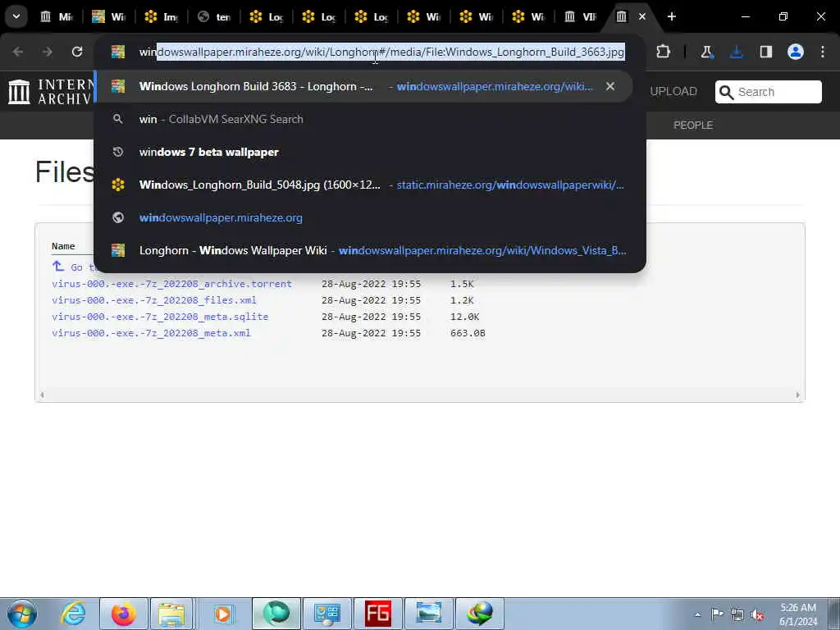Screen dimensions: 840x630
Task: Close the active browser tab
Action: (642, 16)
